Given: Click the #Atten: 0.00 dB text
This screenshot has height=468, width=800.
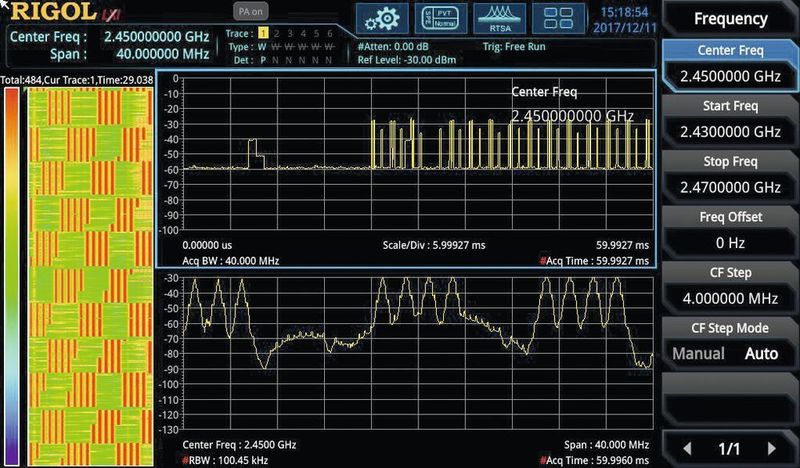Looking at the screenshot, I should click(x=393, y=46).
